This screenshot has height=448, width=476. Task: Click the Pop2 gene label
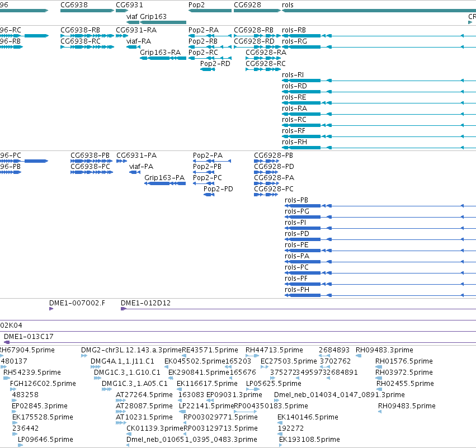tap(196, 5)
